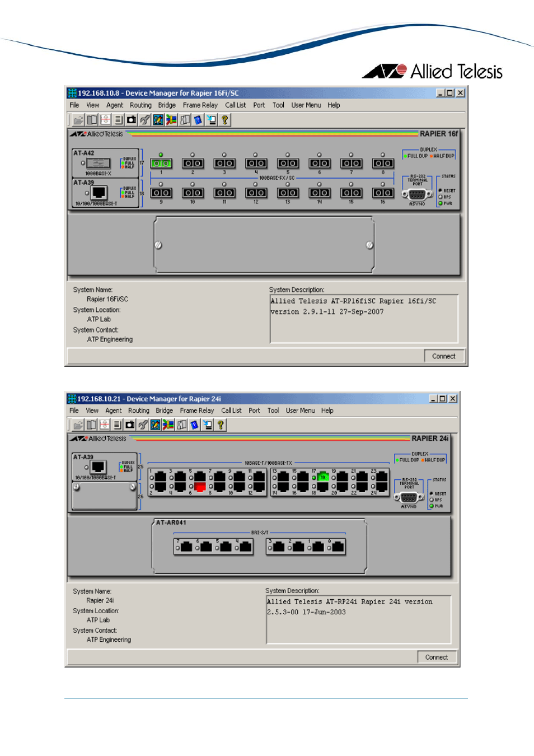Open the Agent menu in the Rapier 16Fi/SC window

(115, 105)
